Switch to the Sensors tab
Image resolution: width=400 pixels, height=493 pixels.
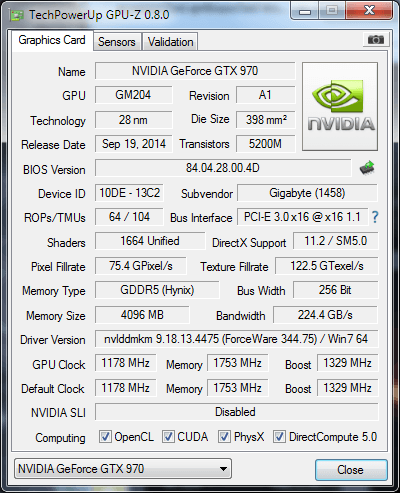tap(117, 42)
